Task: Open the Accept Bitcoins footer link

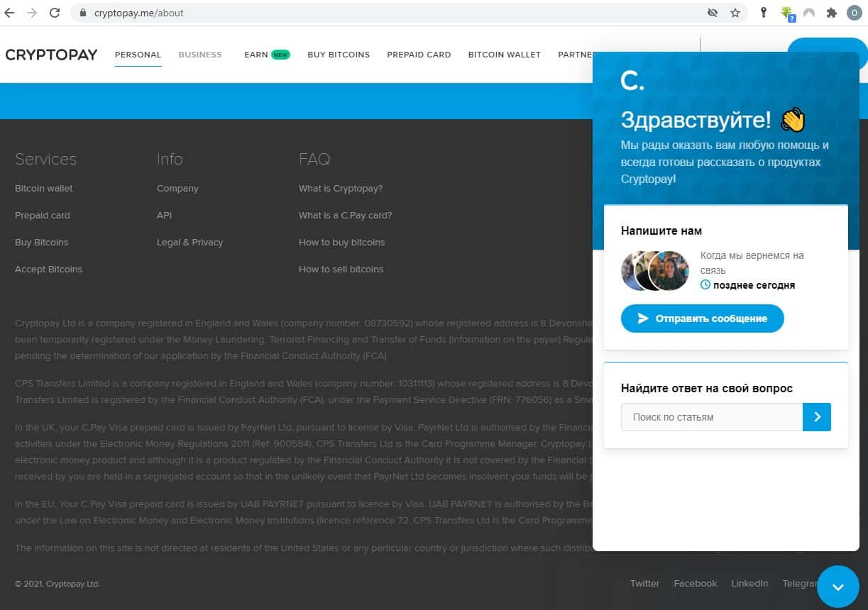Action: (x=48, y=270)
